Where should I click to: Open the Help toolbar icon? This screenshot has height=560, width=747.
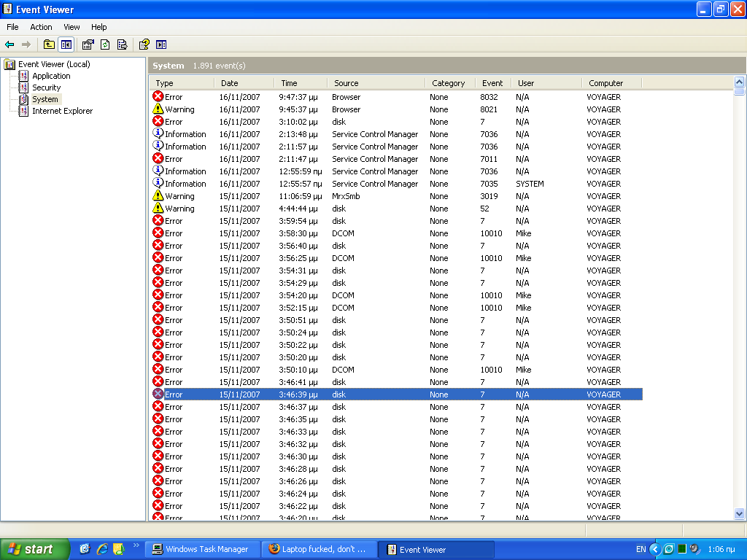click(144, 44)
